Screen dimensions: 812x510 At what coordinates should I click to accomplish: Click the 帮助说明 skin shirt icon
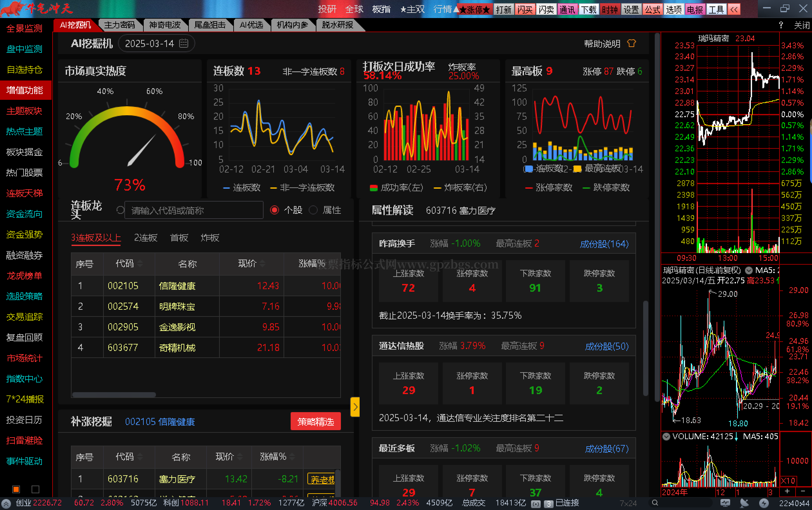(631, 43)
